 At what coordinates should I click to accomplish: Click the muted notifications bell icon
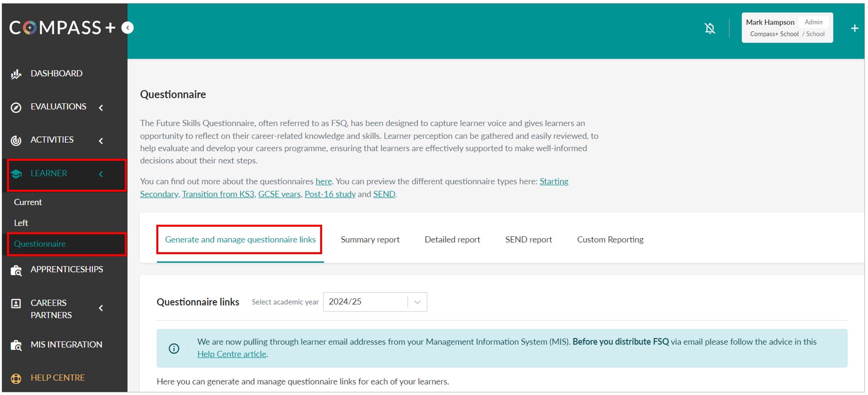tap(710, 28)
